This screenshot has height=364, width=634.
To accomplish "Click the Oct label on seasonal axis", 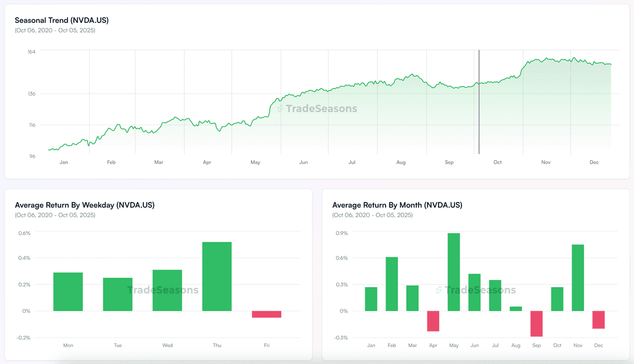I will point(497,162).
